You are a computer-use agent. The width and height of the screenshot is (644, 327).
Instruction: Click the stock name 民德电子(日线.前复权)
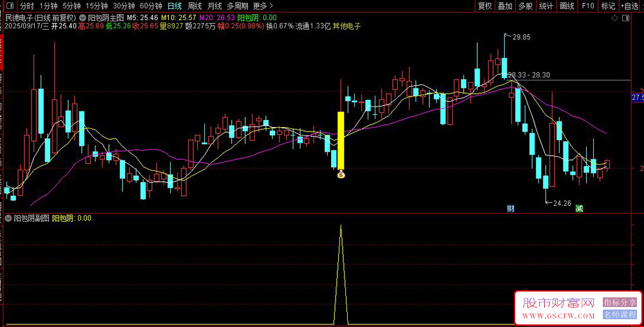click(x=41, y=18)
